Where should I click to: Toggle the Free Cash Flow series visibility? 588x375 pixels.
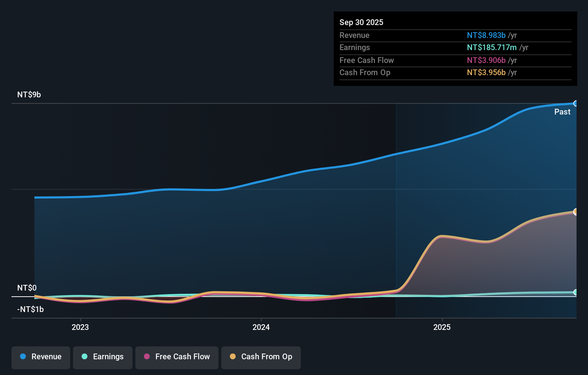tap(177, 357)
